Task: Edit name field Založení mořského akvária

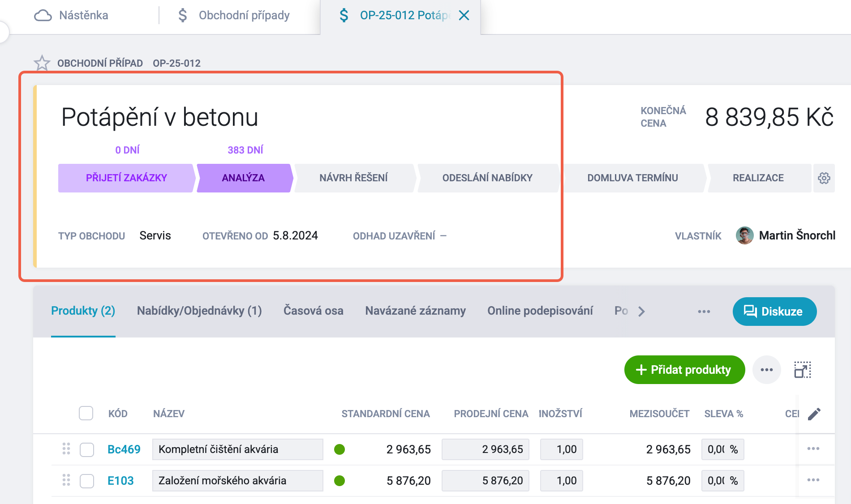Action: tap(237, 481)
